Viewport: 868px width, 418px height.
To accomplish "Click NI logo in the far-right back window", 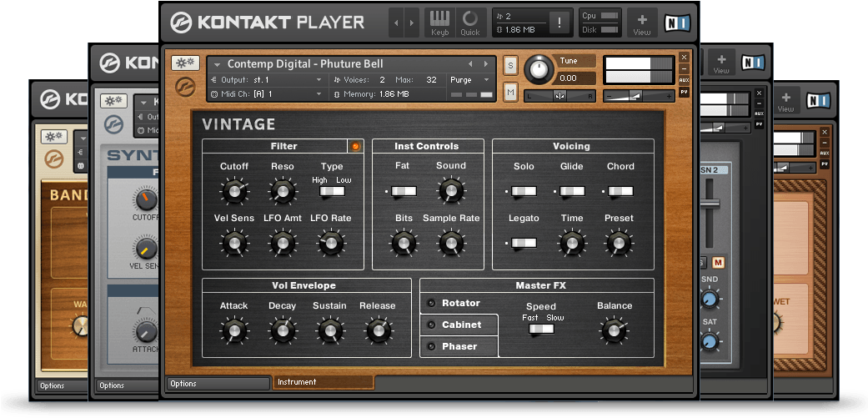I will tap(818, 101).
